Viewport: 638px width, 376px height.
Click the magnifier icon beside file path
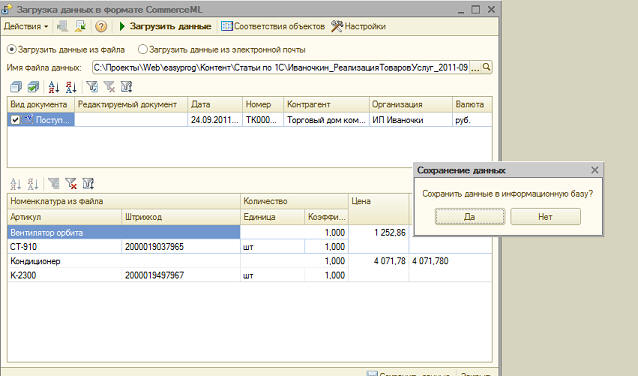coord(486,68)
